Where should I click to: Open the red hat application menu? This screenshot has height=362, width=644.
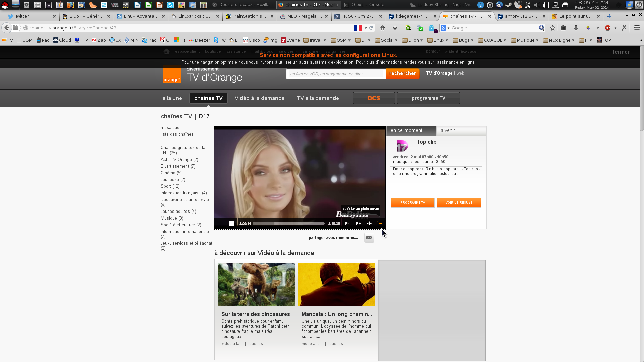point(5,5)
